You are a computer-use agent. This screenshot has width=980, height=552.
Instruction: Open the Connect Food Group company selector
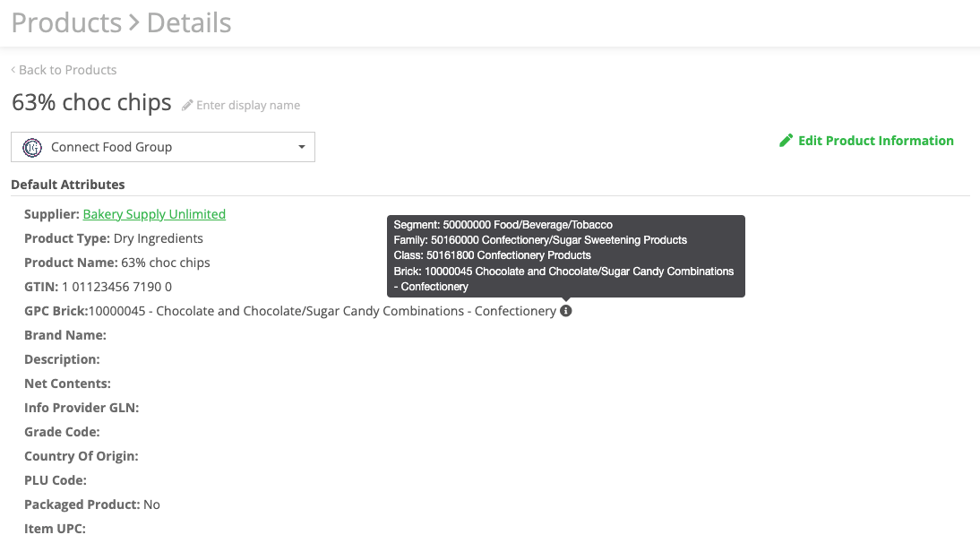[x=162, y=147]
